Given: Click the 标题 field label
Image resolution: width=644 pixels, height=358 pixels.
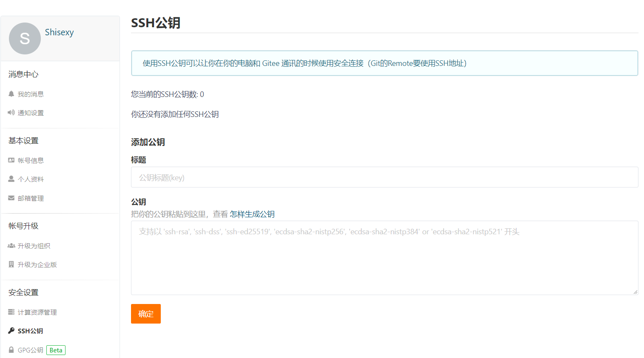Looking at the screenshot, I should click(139, 160).
